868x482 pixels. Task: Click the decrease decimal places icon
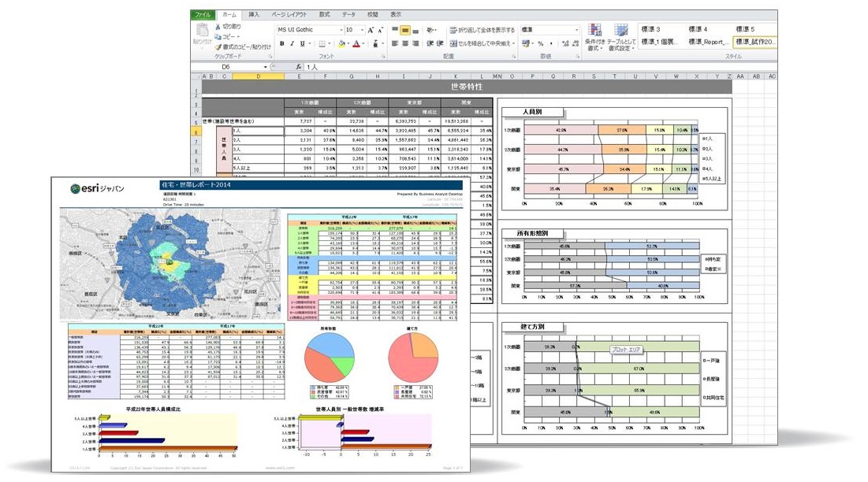(x=576, y=43)
